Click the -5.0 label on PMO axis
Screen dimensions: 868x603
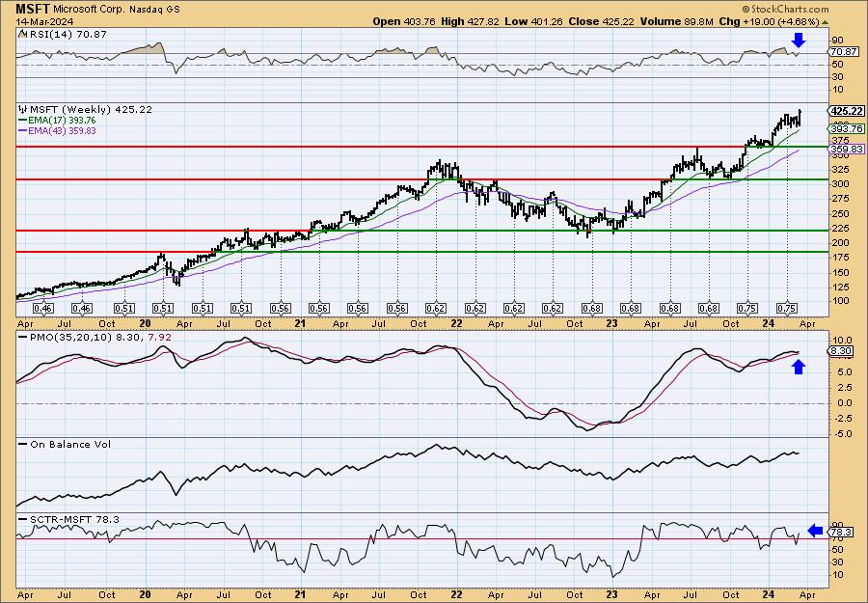(x=843, y=434)
